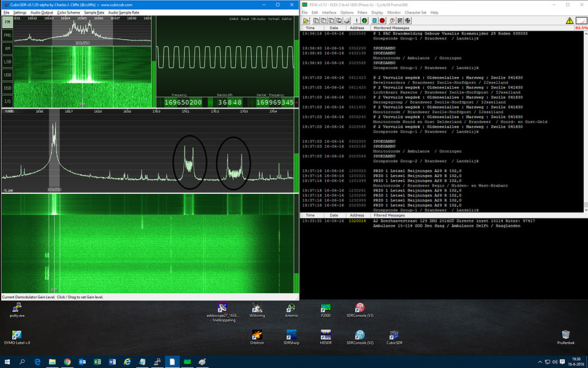Viewport: 588px width, 368px height.
Task: Open the Sample Rate menu in CubicSDR
Action: click(x=94, y=12)
